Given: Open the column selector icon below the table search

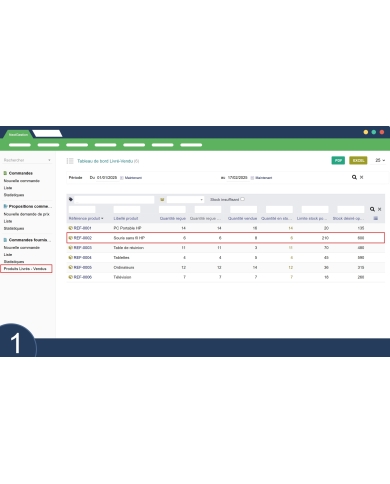Looking at the screenshot, I should click(376, 218).
